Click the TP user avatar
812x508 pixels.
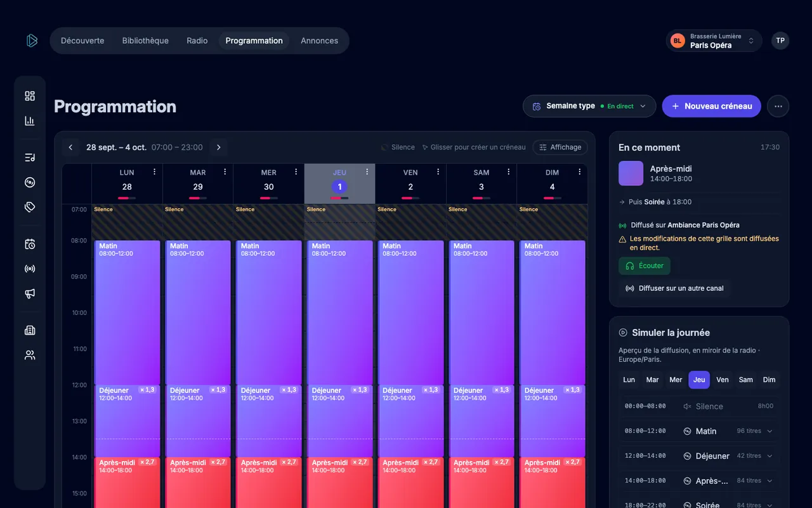coord(780,41)
